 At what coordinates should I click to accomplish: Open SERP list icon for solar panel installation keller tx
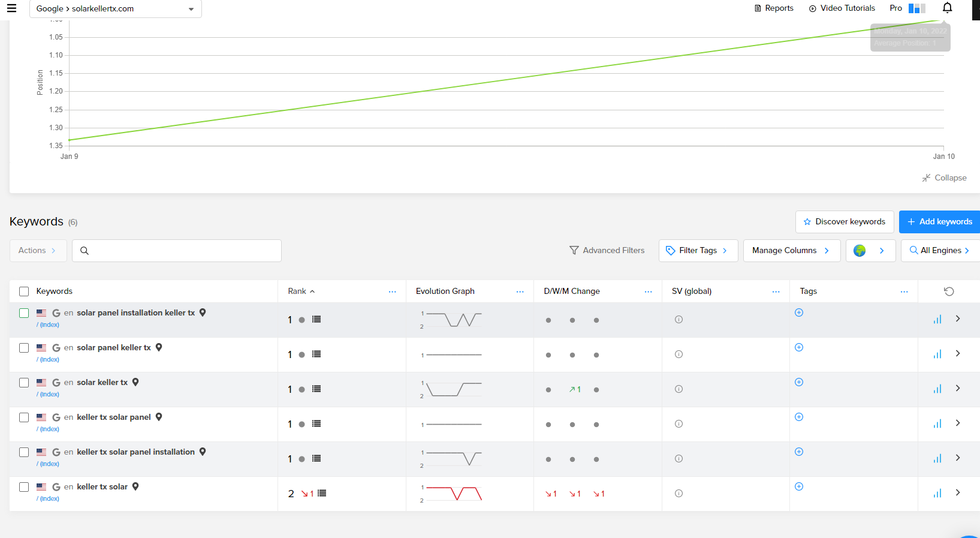[316, 320]
